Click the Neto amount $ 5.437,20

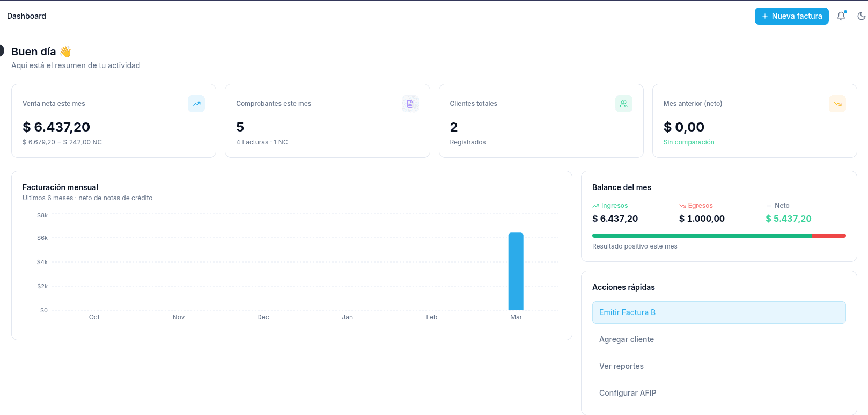pos(788,219)
